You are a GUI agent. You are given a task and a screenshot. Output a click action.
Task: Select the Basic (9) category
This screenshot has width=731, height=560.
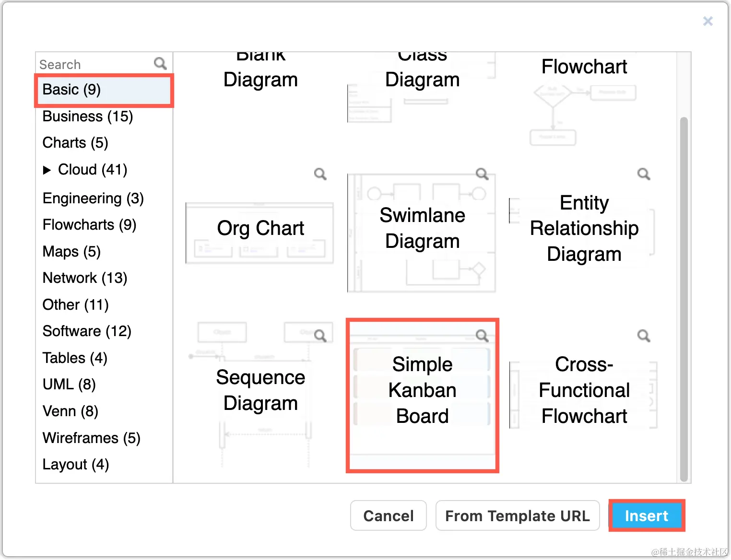(x=72, y=90)
